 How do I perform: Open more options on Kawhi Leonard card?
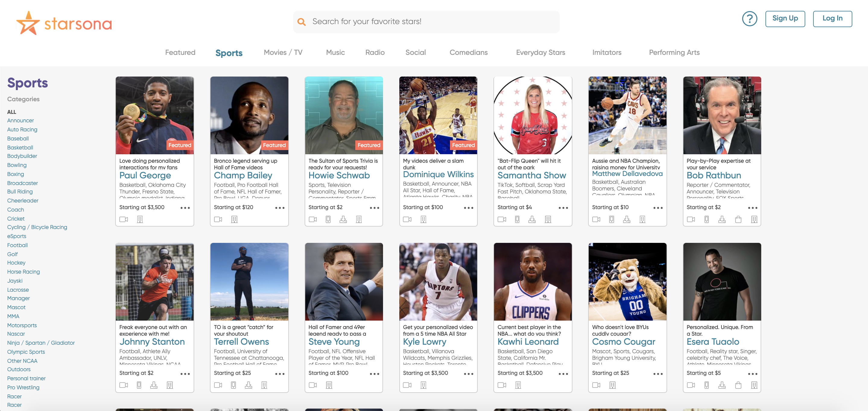coord(563,374)
